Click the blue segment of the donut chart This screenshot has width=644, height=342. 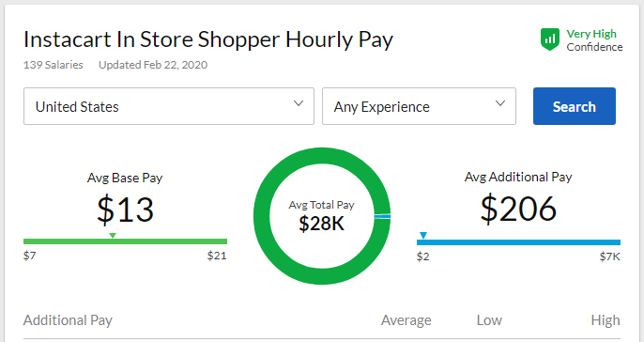[382, 216]
